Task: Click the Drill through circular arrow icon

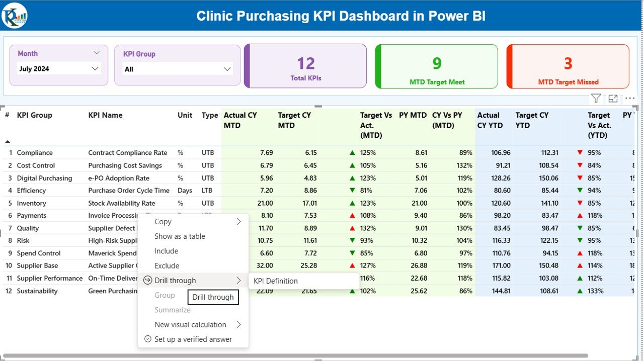Action: pos(147,281)
